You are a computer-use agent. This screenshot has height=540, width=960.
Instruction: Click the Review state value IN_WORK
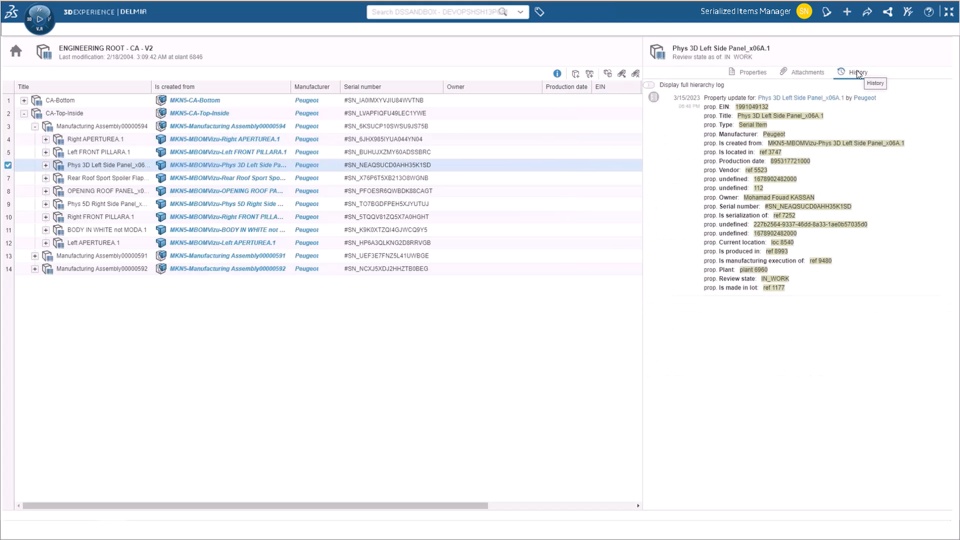coord(774,279)
